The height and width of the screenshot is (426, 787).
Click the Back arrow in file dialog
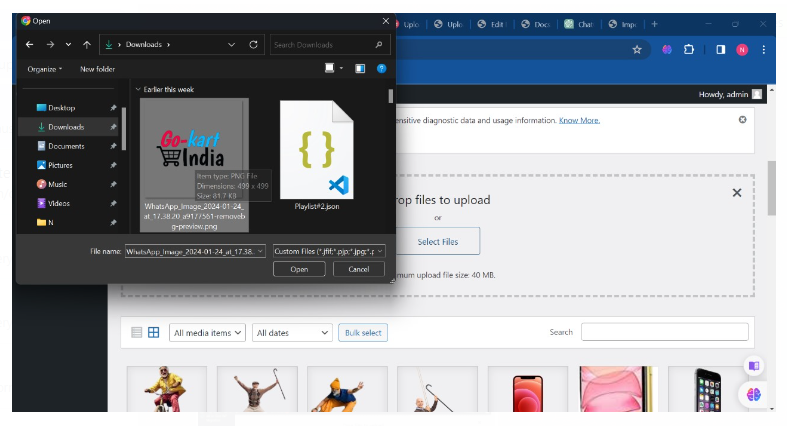(x=29, y=45)
